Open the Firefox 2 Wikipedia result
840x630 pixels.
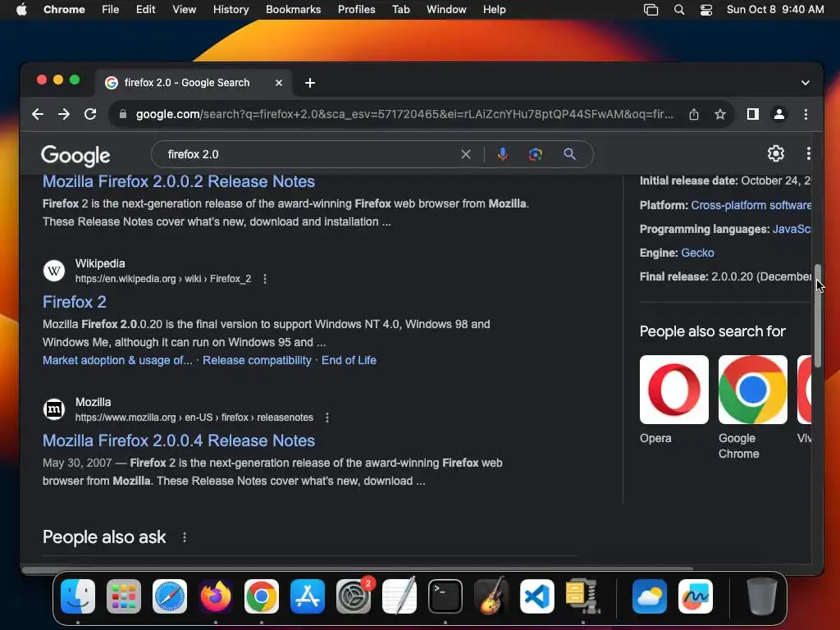(75, 302)
